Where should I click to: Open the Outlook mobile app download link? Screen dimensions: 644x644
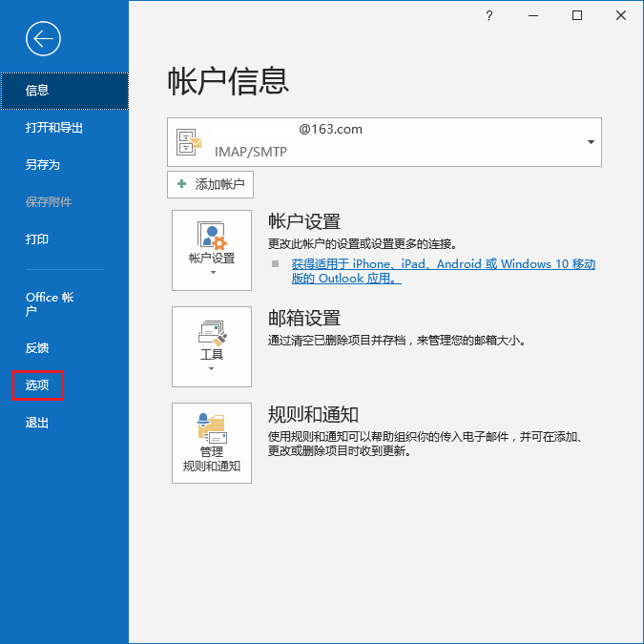tap(443, 271)
